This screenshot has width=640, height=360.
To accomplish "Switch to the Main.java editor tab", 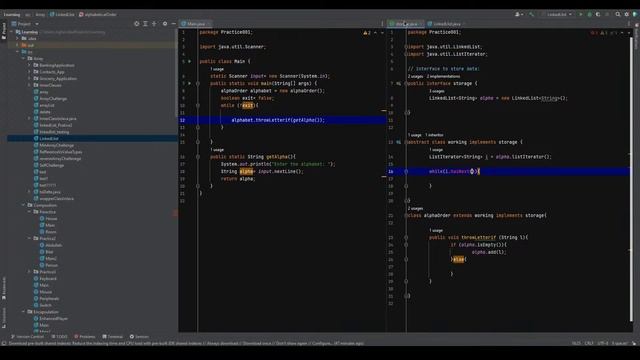I will (x=196, y=24).
